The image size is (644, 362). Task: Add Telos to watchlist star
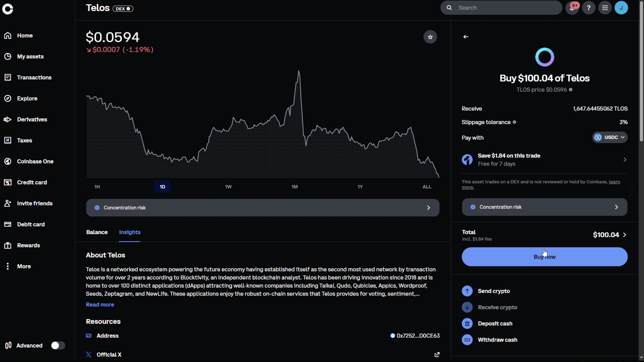click(430, 37)
